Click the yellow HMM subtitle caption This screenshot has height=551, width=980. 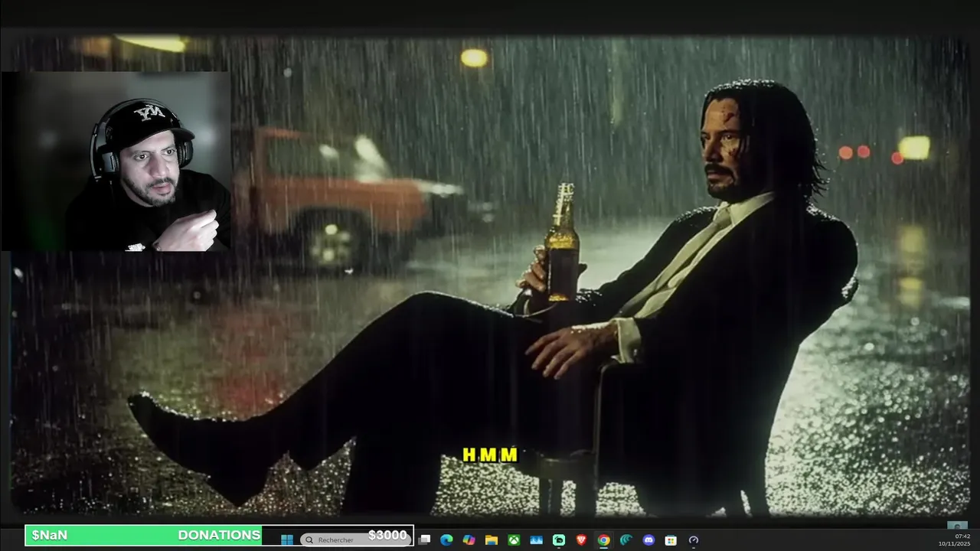(x=491, y=455)
